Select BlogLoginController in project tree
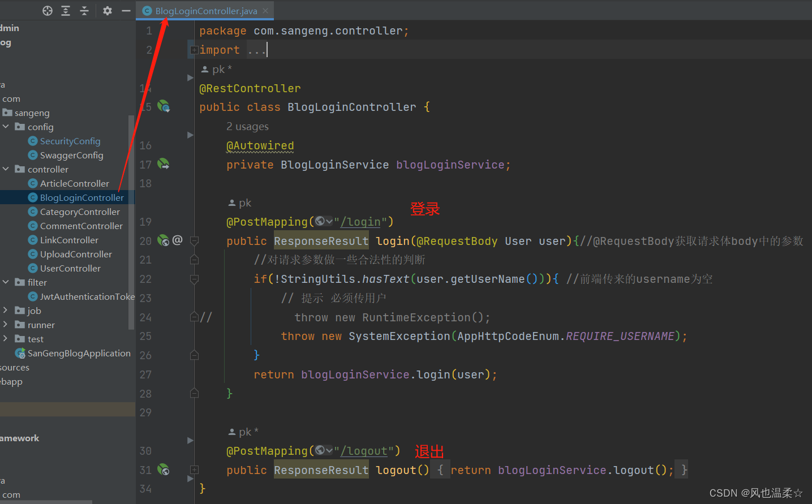 82,197
